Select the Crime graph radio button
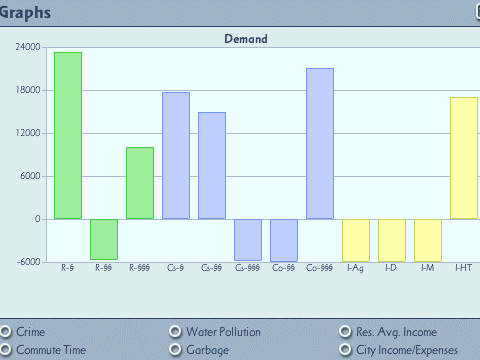The height and width of the screenshot is (360, 480). 6,332
